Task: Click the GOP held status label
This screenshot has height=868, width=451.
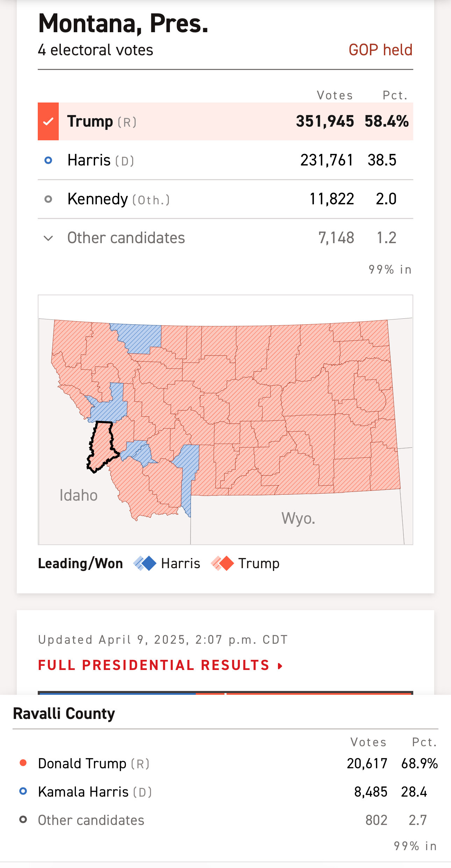Action: (380, 50)
